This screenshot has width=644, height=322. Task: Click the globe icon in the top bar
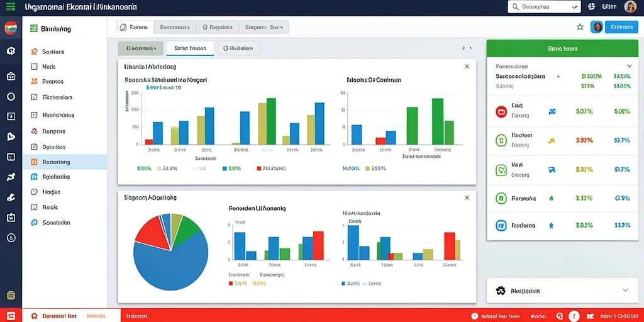pyautogui.click(x=592, y=6)
